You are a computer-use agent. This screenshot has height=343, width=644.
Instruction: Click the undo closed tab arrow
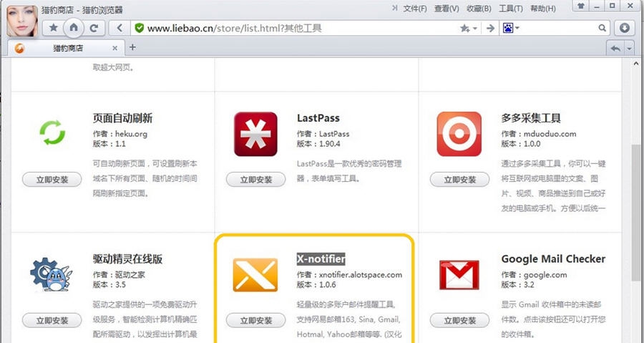[615, 49]
